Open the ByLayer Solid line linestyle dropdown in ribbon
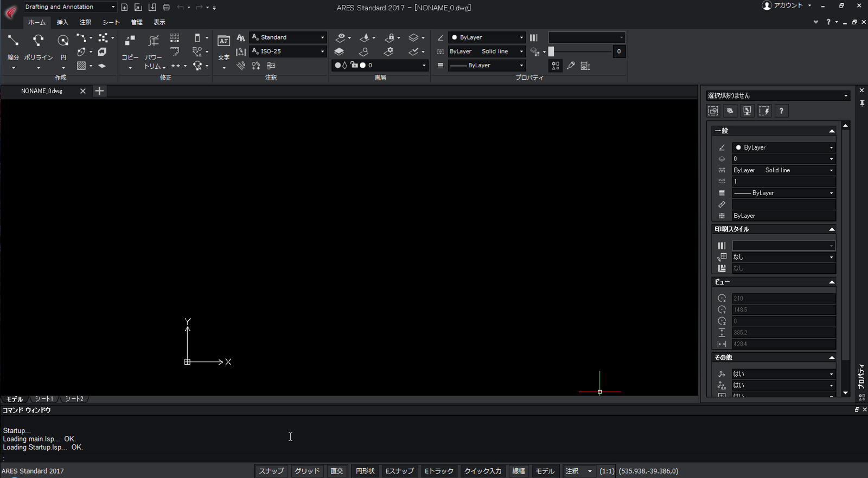Viewport: 868px width, 478px height. (487, 51)
